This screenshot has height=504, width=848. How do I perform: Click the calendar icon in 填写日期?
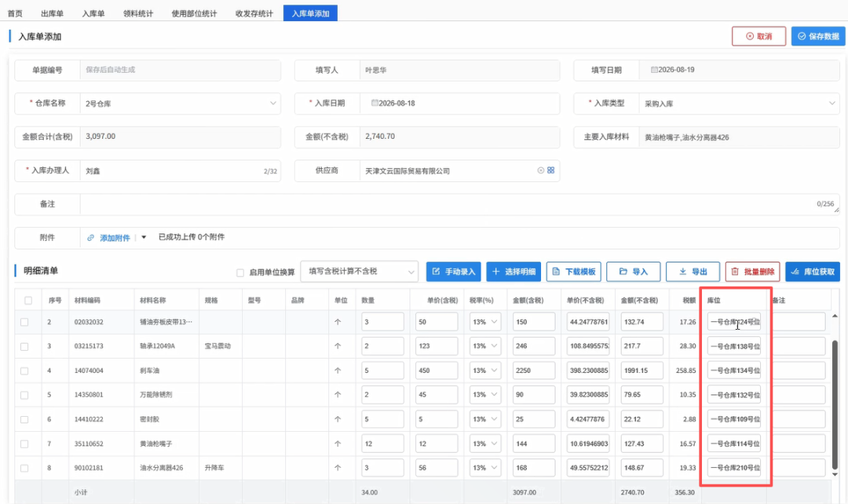coord(654,70)
